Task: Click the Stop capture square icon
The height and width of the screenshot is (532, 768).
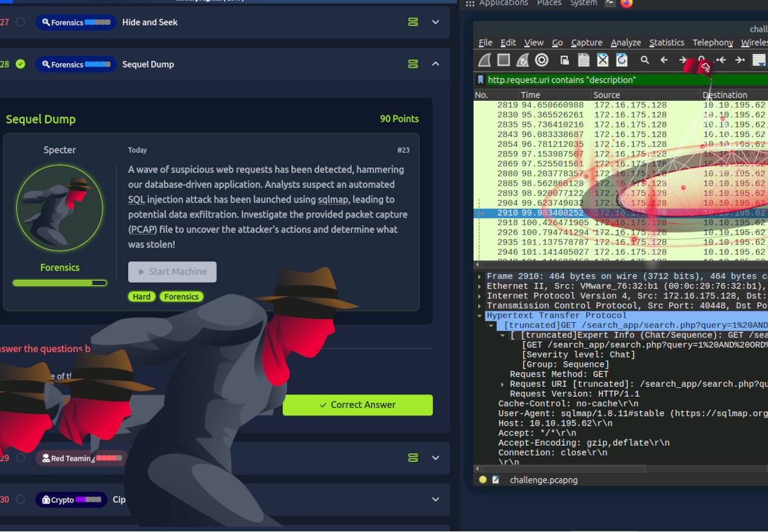Action: point(504,60)
